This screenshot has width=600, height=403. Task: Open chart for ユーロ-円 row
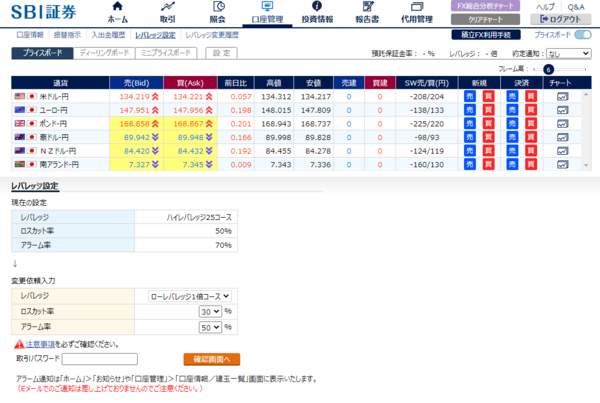pos(562,110)
